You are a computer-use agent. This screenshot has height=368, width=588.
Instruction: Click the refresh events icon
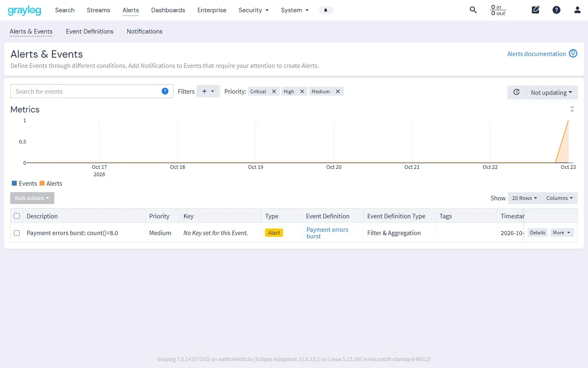tap(517, 92)
